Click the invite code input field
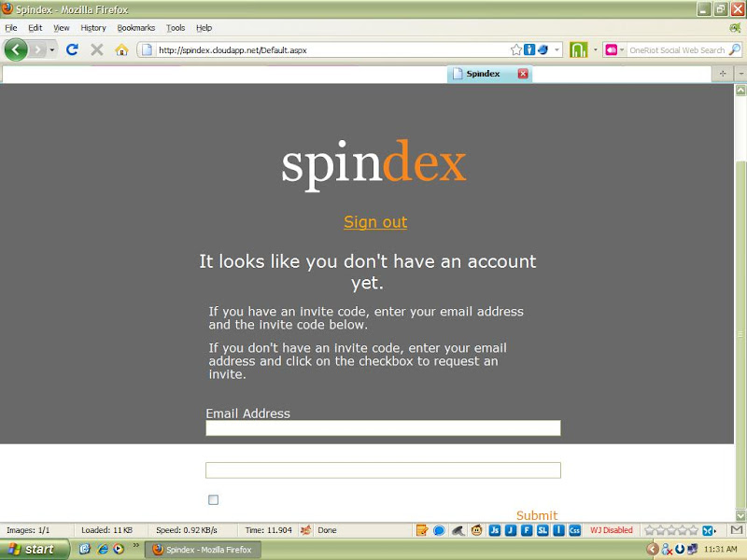Screen dimensions: 747x560 point(383,470)
